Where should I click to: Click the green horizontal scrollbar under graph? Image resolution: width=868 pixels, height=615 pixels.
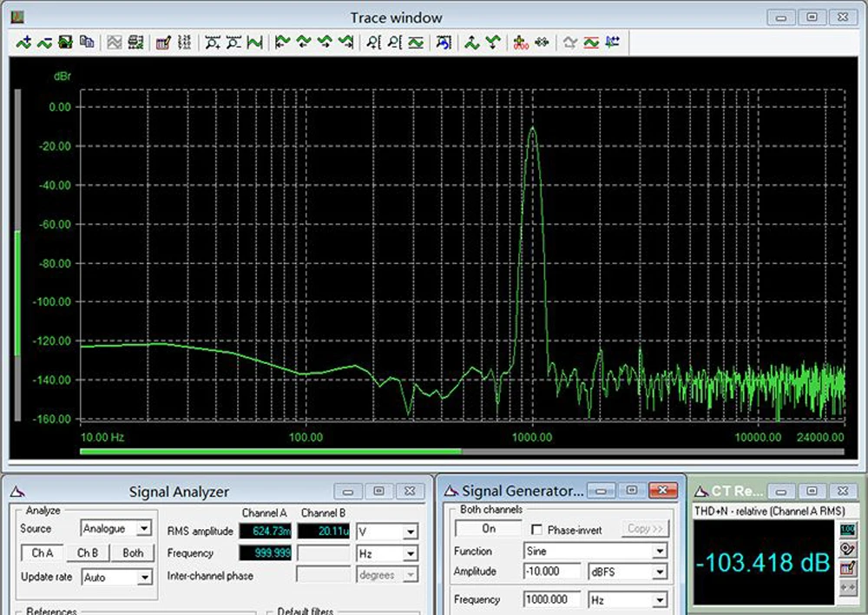270,451
